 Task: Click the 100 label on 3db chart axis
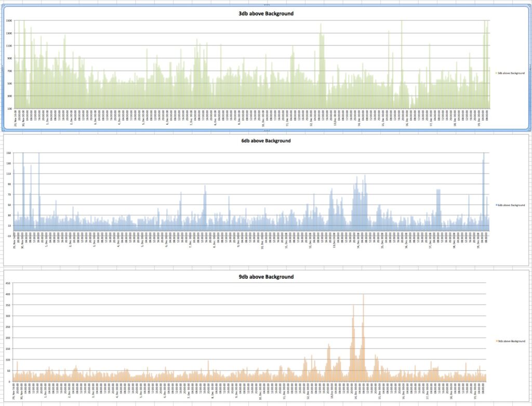[9, 108]
